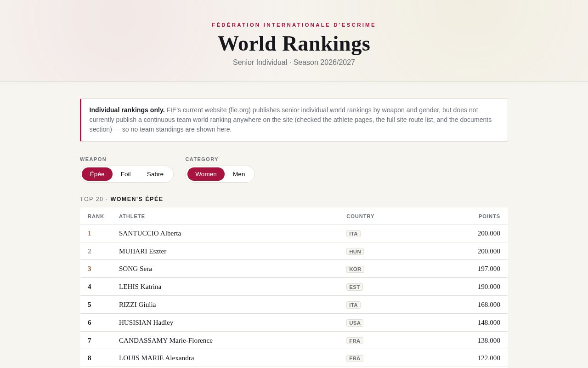Click ITA badge in RIZZI row
Screen dimensions: 588x368
[x=353, y=305]
